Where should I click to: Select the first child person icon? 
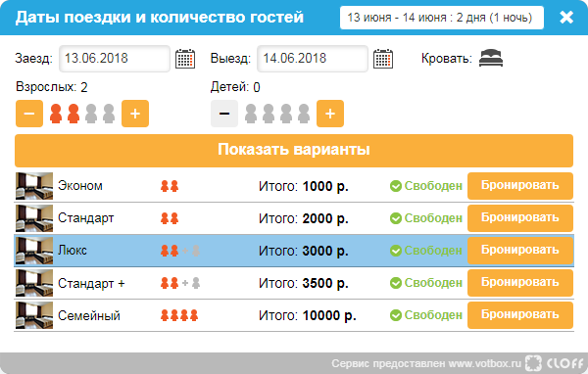point(251,114)
